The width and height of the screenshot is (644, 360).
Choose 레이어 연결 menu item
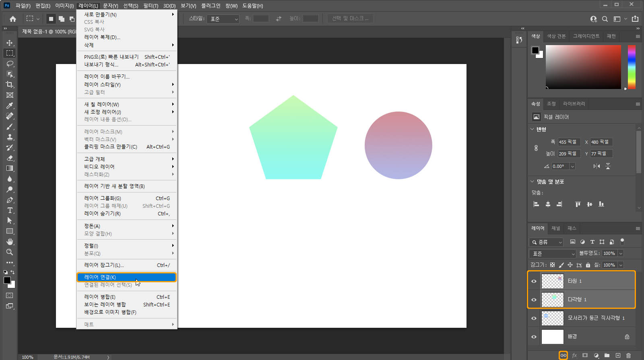coord(127,277)
